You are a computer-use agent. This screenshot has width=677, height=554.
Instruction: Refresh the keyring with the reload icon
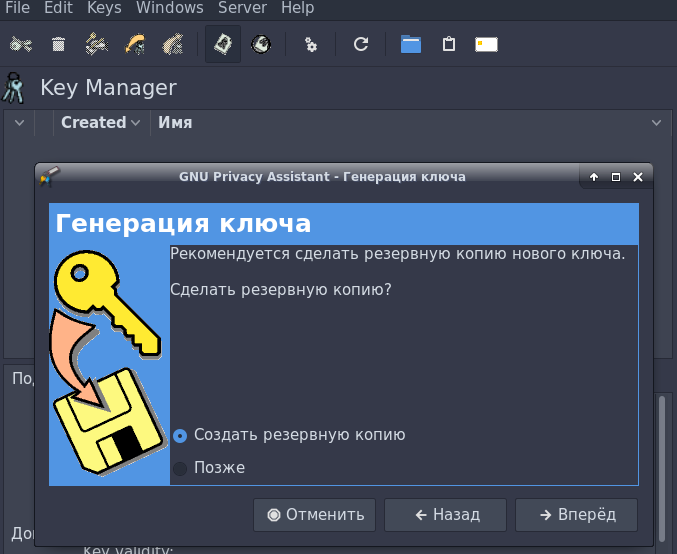tap(361, 44)
